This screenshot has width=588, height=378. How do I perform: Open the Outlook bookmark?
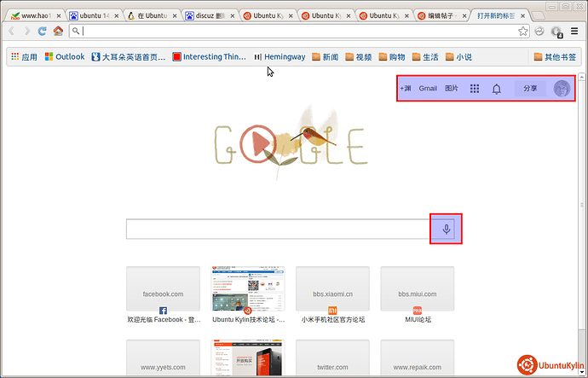click(x=65, y=56)
